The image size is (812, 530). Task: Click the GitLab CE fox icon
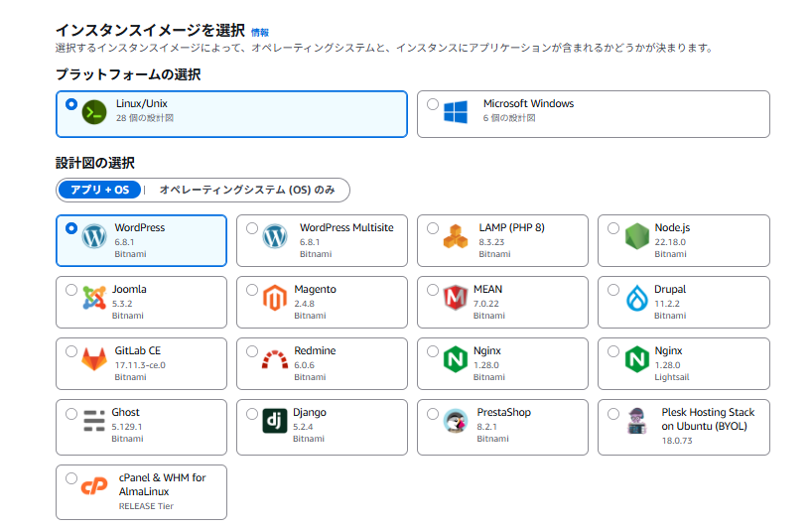[x=94, y=359]
